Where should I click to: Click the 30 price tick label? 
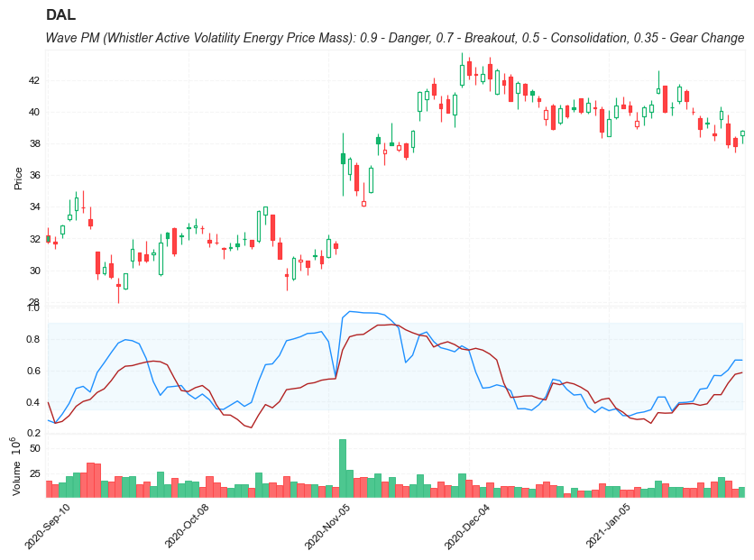click(x=34, y=271)
